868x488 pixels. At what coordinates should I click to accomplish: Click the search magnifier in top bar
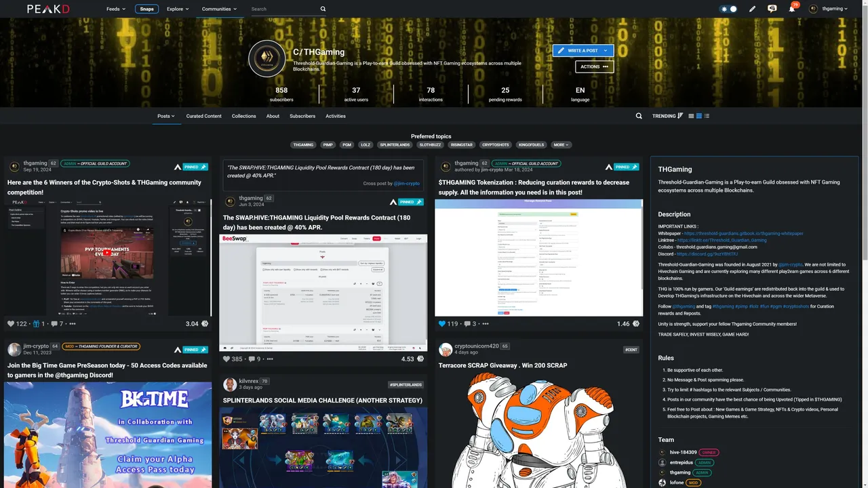point(323,9)
